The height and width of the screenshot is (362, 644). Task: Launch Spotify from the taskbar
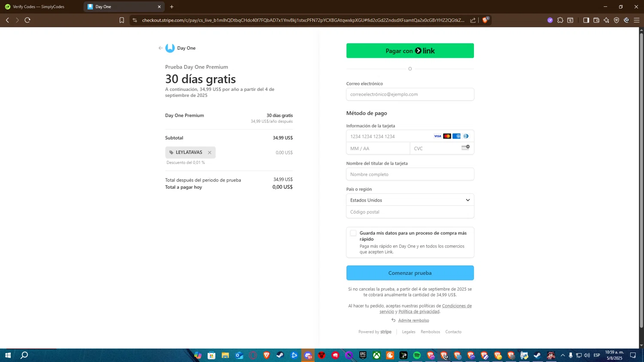coord(417,355)
